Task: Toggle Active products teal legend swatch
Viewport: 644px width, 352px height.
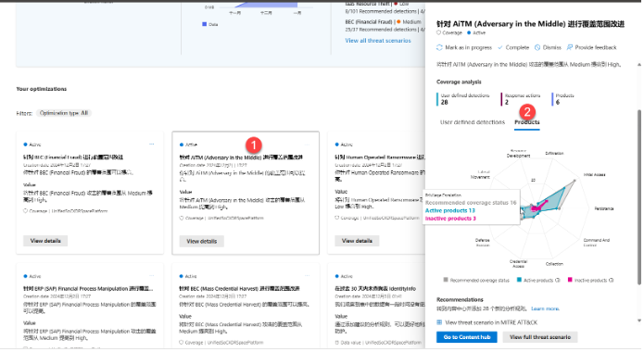Action: (519, 280)
